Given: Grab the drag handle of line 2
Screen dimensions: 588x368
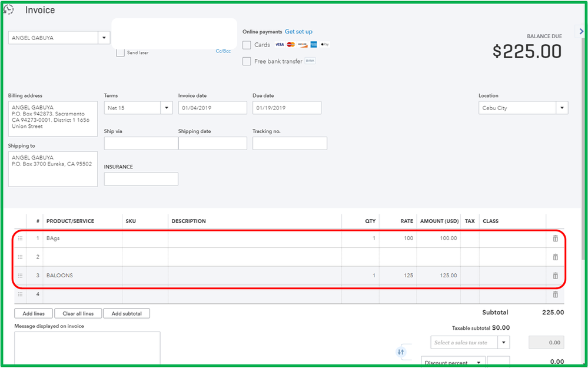Looking at the screenshot, I should coord(20,257).
